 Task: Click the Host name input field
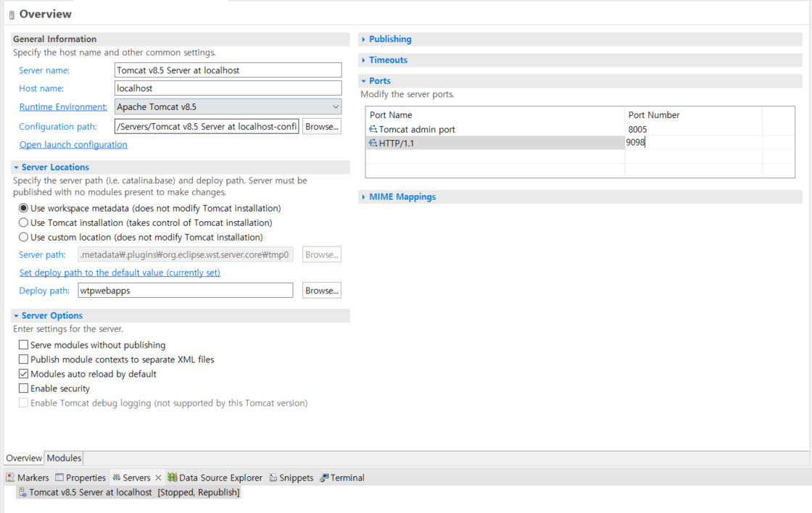(x=228, y=88)
